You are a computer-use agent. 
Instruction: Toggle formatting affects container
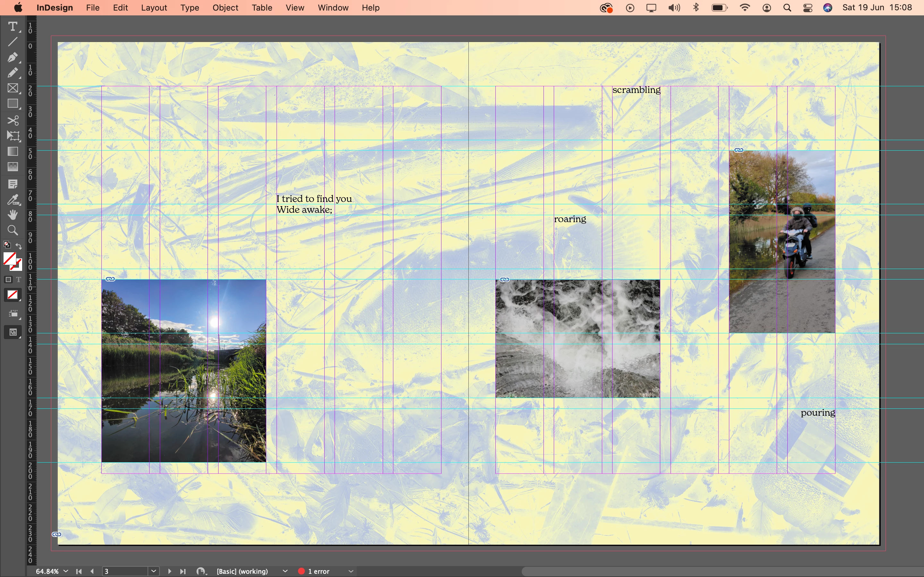point(8,280)
